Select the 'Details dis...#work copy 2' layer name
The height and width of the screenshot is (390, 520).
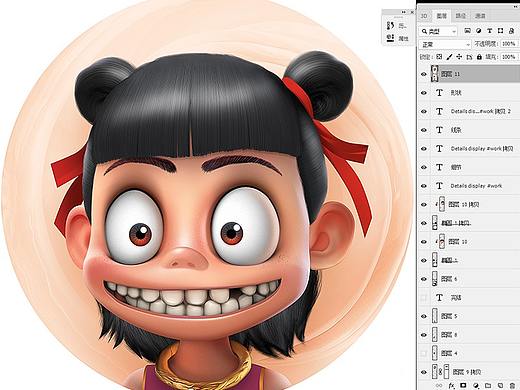(481, 111)
